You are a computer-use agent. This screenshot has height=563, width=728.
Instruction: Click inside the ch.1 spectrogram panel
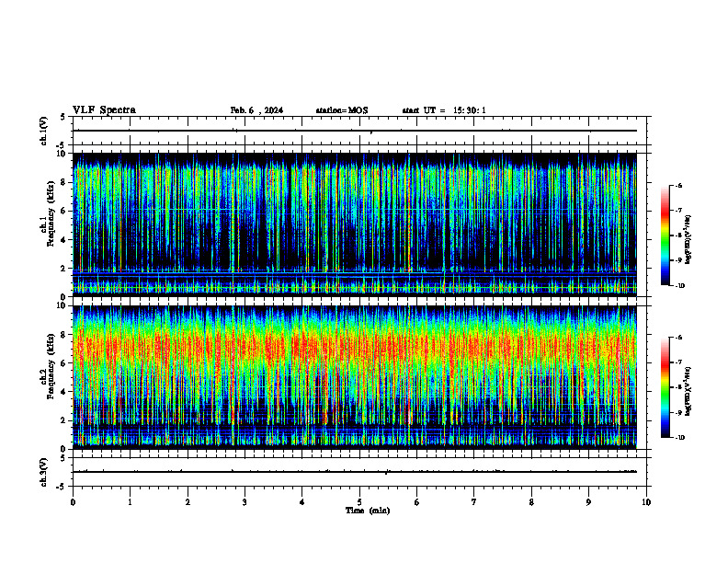coord(355,224)
